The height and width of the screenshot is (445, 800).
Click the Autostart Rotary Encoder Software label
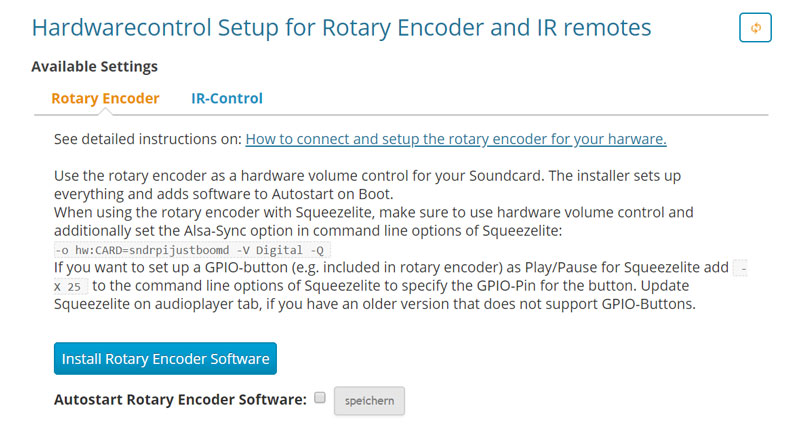click(180, 399)
